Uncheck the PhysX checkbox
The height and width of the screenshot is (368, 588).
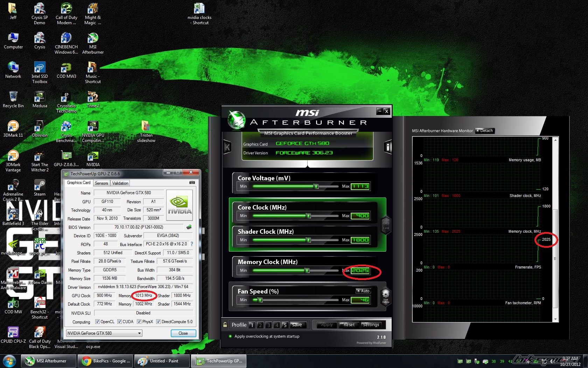[x=139, y=322]
